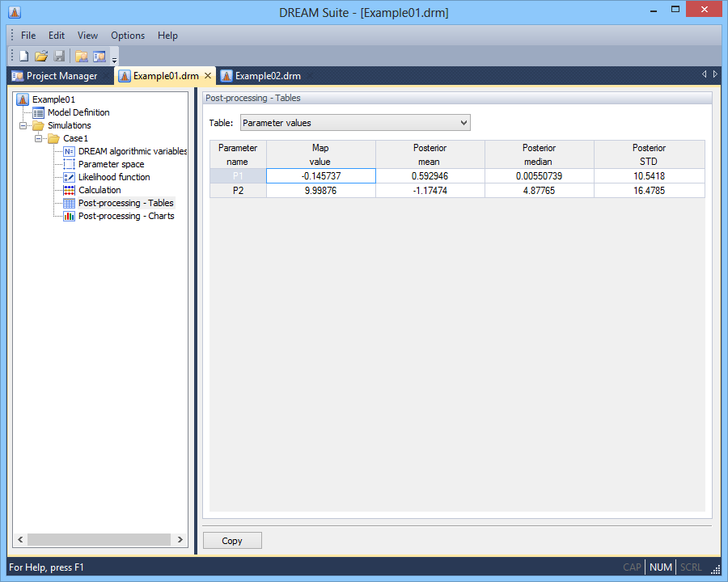This screenshot has height=582, width=728.
Task: Click the New document toolbar icon
Action: click(23, 56)
